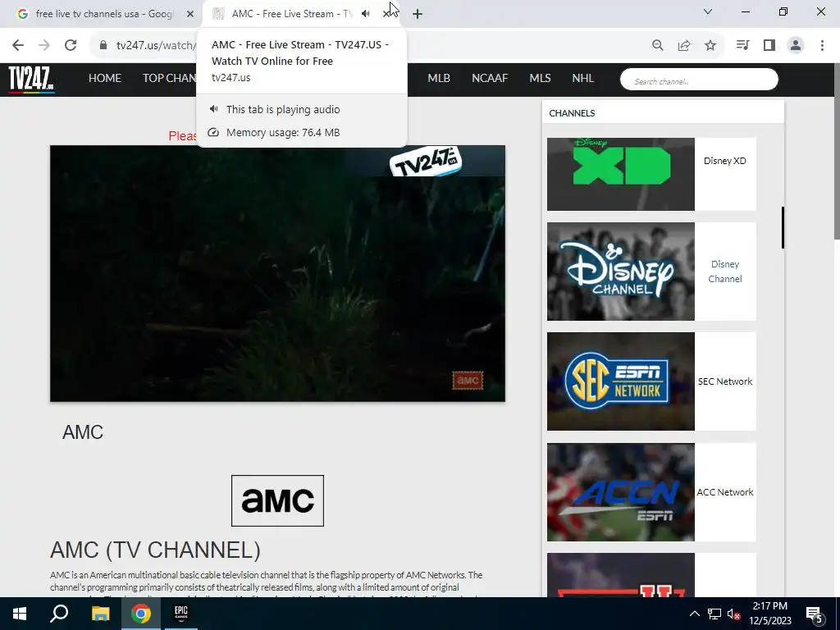Open the MLS navigation item
This screenshot has height=630, width=840.
click(x=540, y=78)
